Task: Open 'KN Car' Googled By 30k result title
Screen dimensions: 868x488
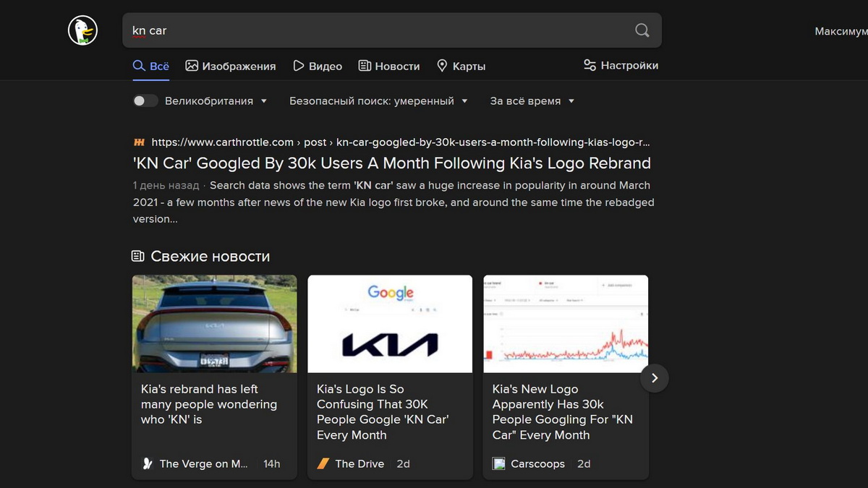Action: [x=391, y=163]
